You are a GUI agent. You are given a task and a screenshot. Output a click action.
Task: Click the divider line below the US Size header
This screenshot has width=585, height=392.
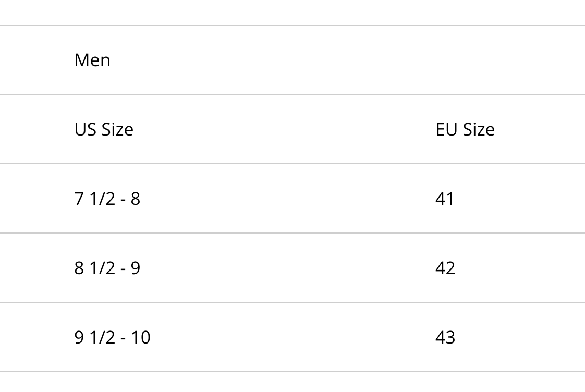[x=292, y=164]
